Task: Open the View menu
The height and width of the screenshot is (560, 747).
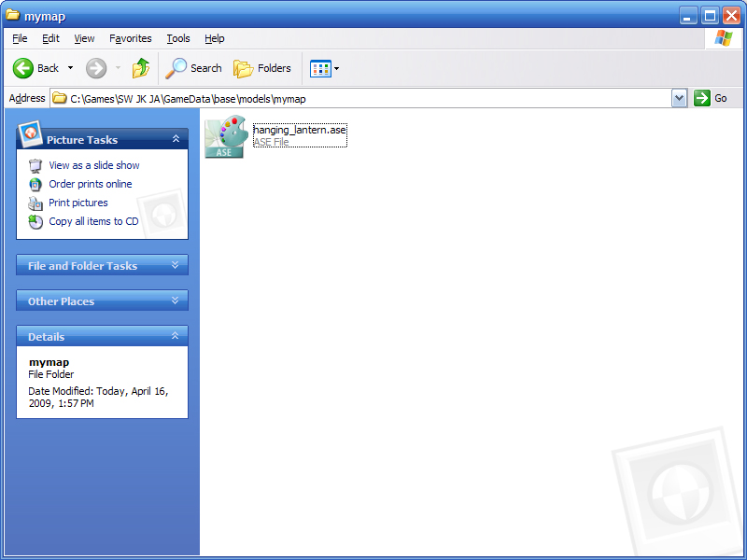Action: point(84,38)
